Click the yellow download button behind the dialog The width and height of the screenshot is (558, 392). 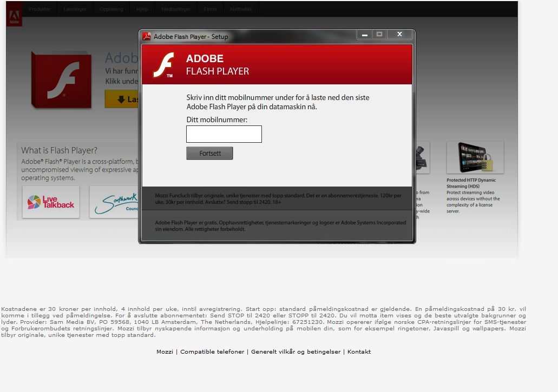pyautogui.click(x=122, y=99)
